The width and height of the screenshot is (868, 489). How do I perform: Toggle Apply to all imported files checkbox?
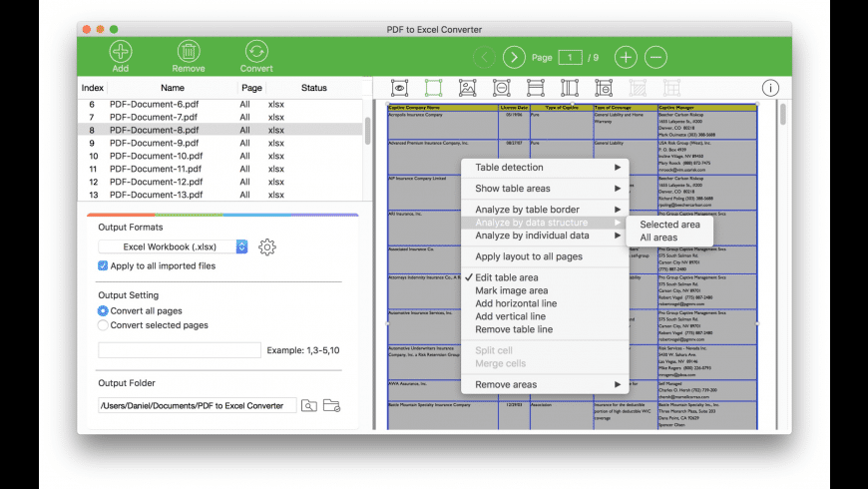coord(103,265)
